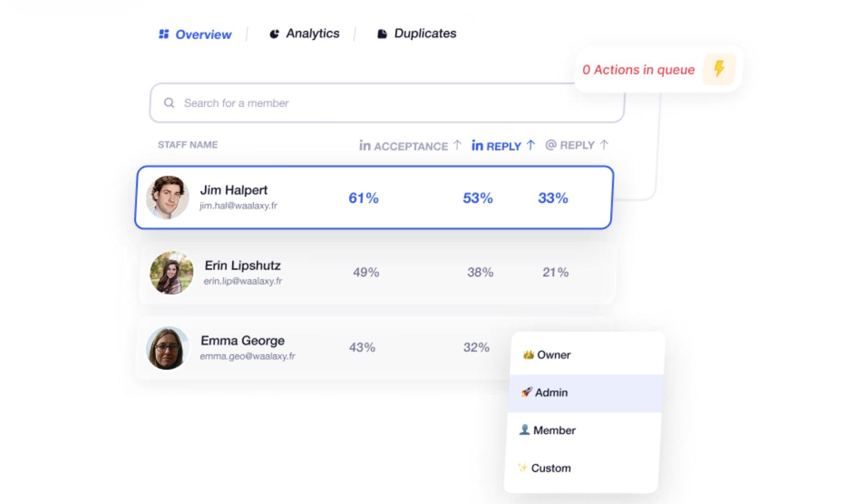Sort by email Reply column
Viewport: 857px width, 504px height.
tap(577, 145)
